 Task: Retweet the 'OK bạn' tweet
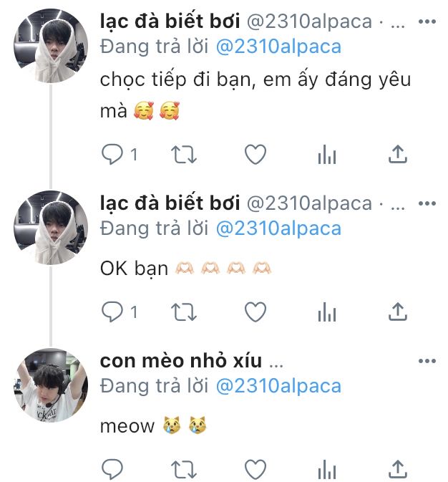pyautogui.click(x=184, y=312)
